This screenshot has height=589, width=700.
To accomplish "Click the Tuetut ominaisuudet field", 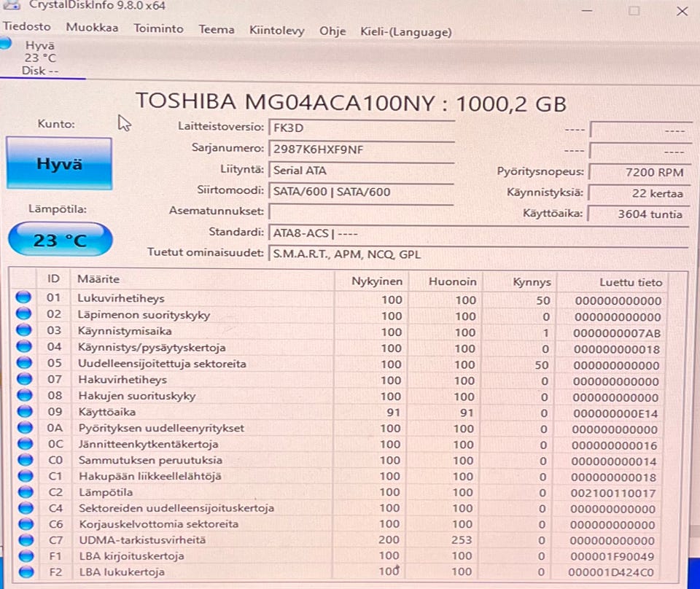I will pyautogui.click(x=478, y=254).
